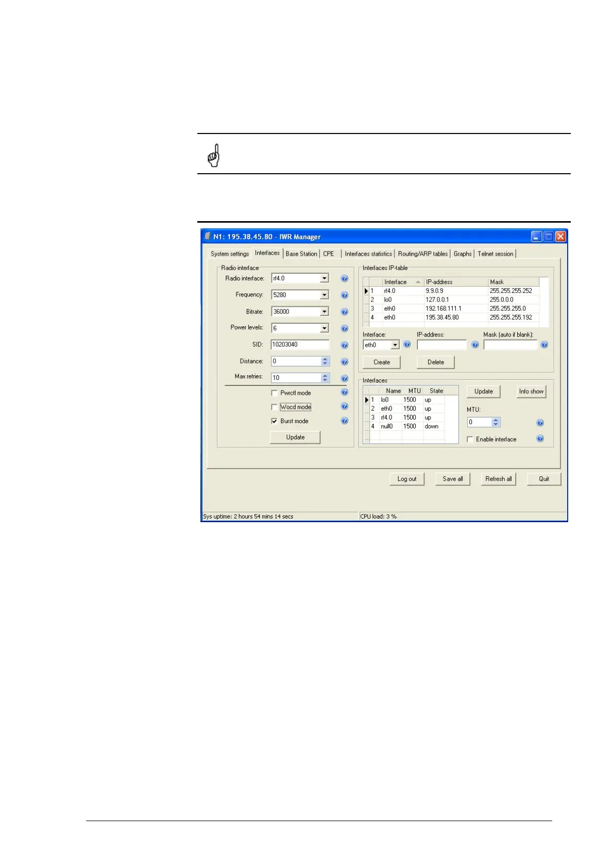
Task: Select the Interfaces tab
Action: [x=267, y=253]
